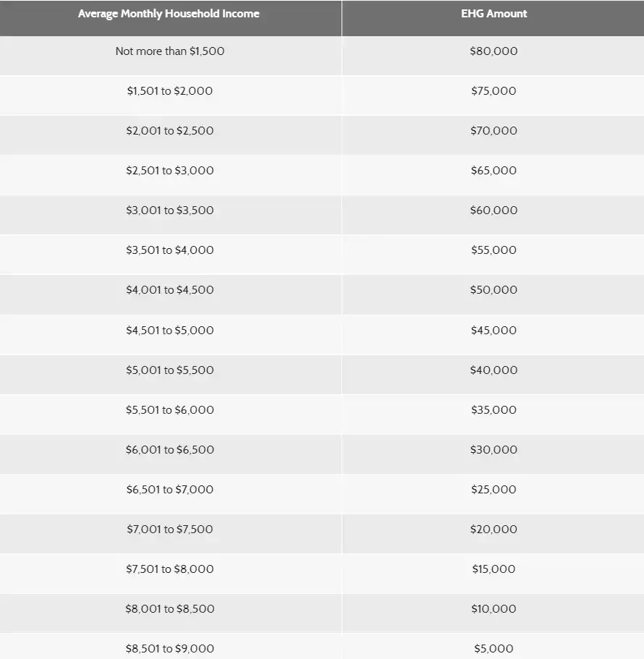This screenshot has height=659, width=644.
Task: Select the '$4,001 to $4,500' income cell
Action: click(x=170, y=290)
